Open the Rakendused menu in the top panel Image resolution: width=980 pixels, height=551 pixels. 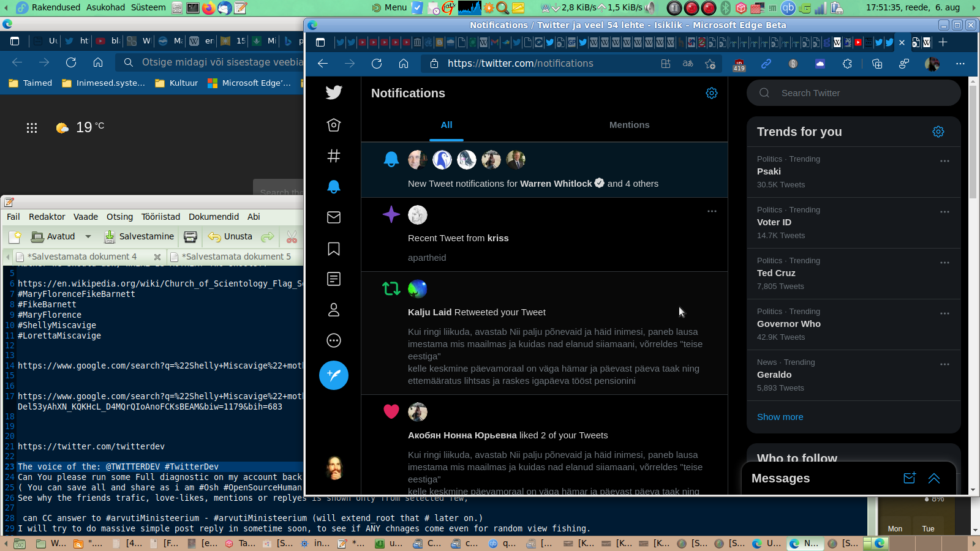pos(56,7)
